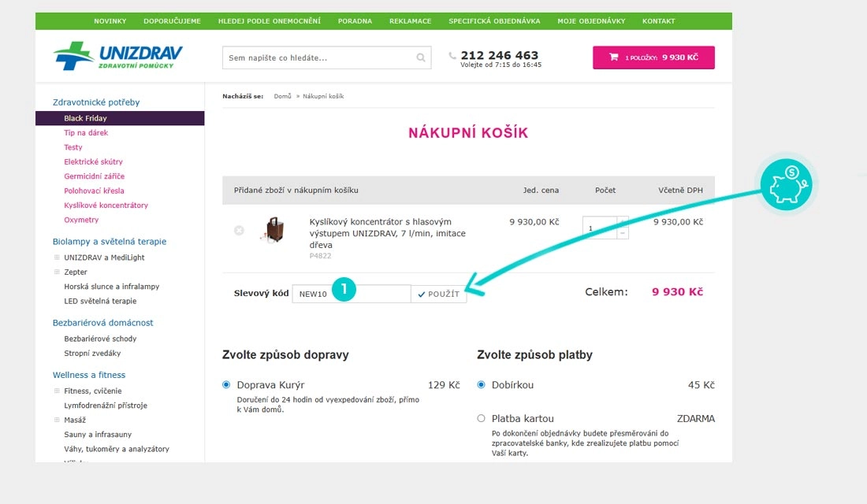The image size is (867, 504).
Task: Go to Moje objednávky in top menu
Action: click(x=591, y=21)
